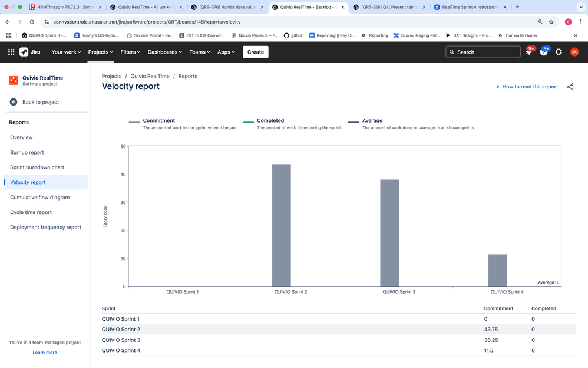This screenshot has height=368, width=588.
Task: Bookmark this page with star icon
Action: tap(551, 22)
